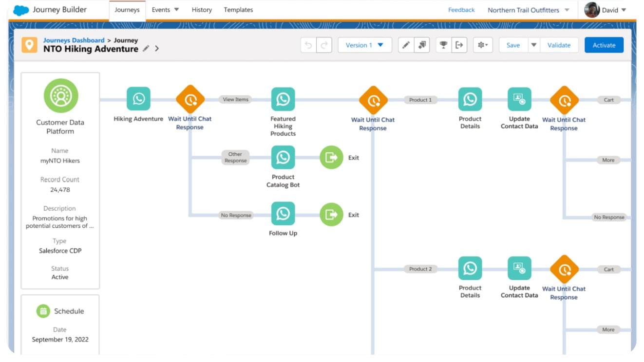
Task: Click the Validate button
Action: click(x=559, y=45)
